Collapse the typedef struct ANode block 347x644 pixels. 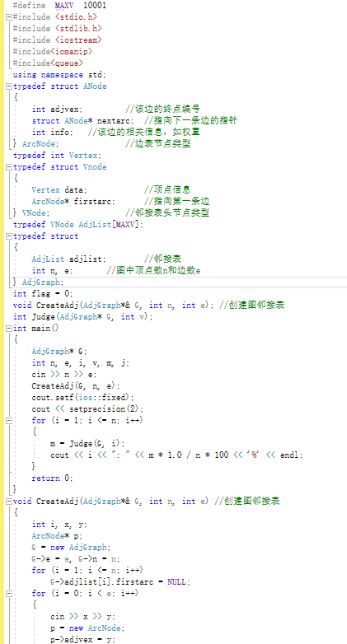(x=9, y=86)
